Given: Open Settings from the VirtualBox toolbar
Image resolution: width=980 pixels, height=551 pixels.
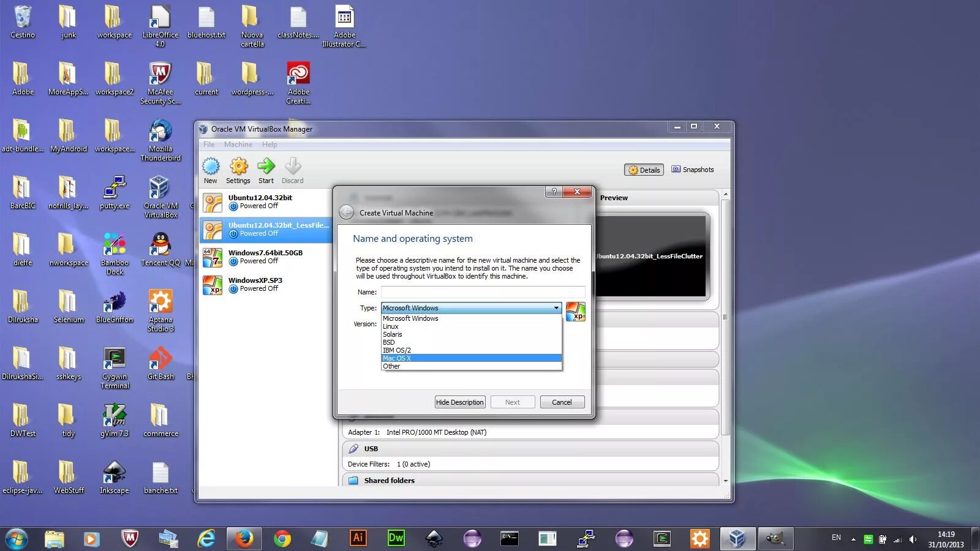Looking at the screenshot, I should 238,171.
